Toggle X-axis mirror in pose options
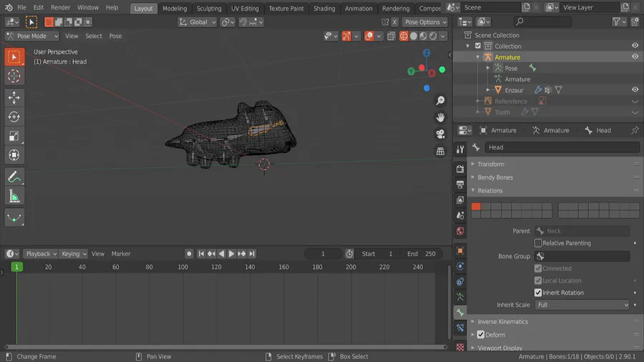The height and width of the screenshot is (362, 644). (394, 22)
